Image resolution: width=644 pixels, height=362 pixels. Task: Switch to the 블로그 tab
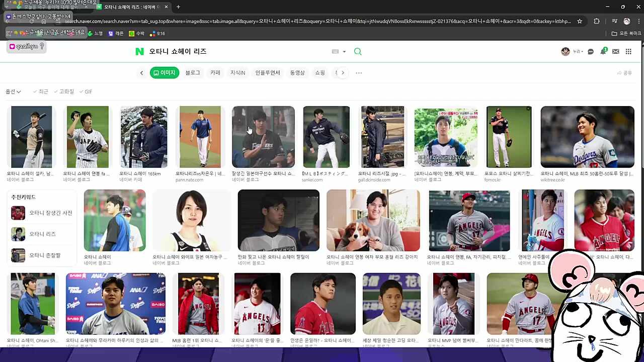pyautogui.click(x=192, y=73)
